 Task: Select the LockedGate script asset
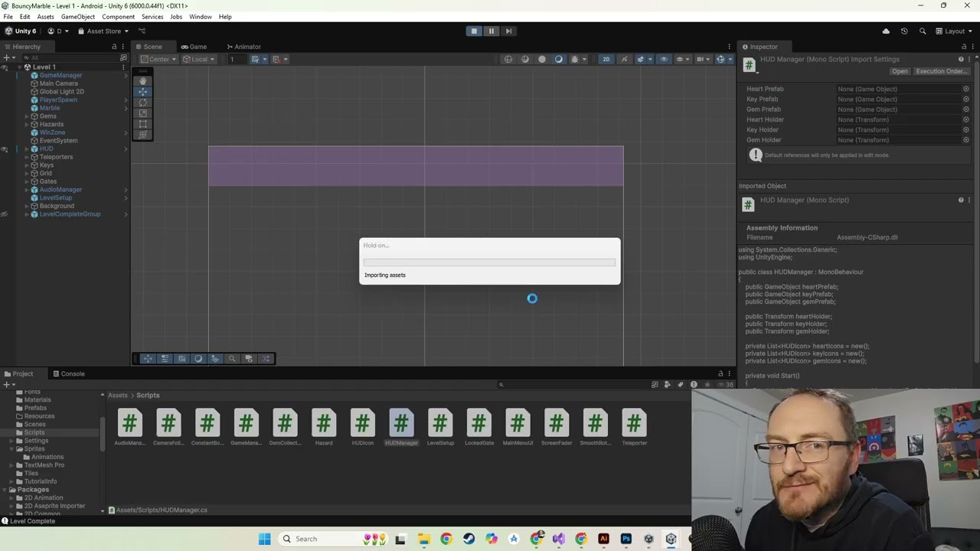click(479, 427)
